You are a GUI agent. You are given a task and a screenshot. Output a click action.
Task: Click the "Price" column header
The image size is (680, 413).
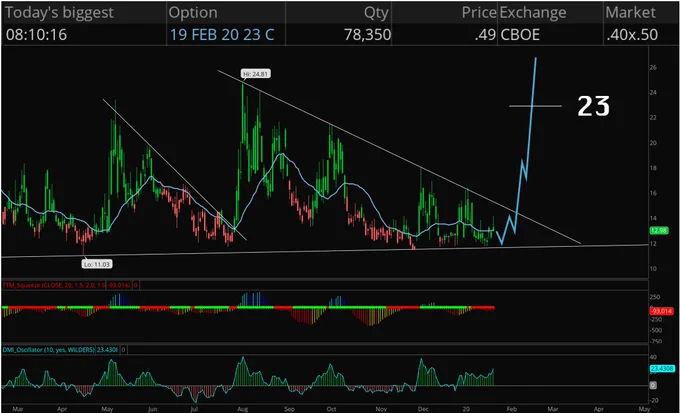(478, 12)
